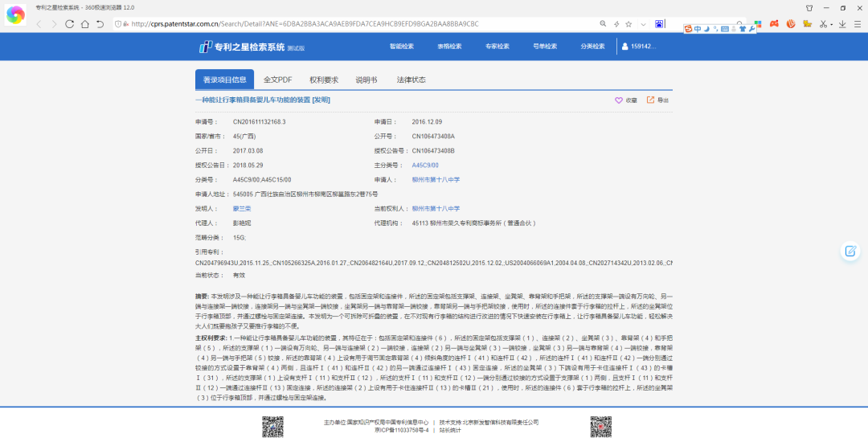Open 分类检索 in the top navigation
The image size is (868, 442).
[592, 47]
